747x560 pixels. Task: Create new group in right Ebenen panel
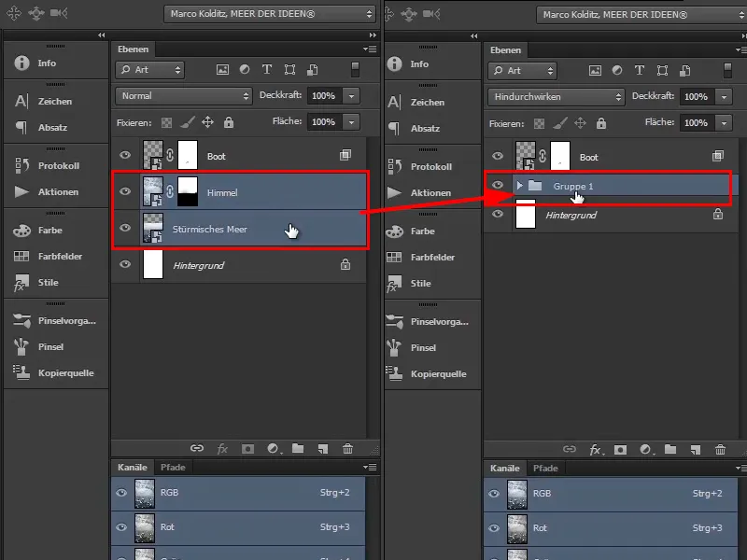pos(670,450)
